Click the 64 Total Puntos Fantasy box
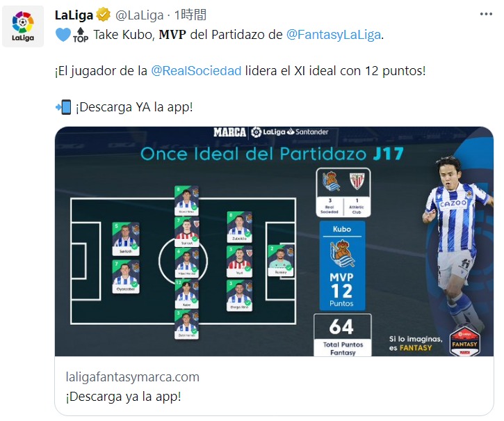The height and width of the screenshot is (421, 504). (343, 335)
